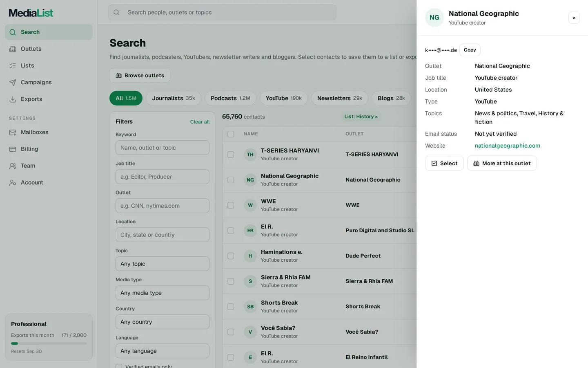Image resolution: width=588 pixels, height=368 pixels.
Task: Click Select in the detail panel
Action: 444,163
